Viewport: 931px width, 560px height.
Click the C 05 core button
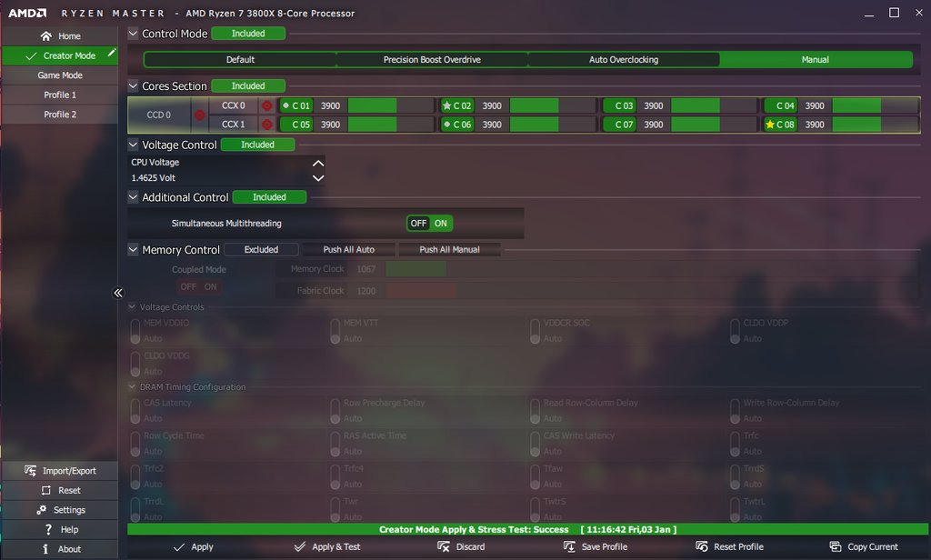(x=296, y=125)
